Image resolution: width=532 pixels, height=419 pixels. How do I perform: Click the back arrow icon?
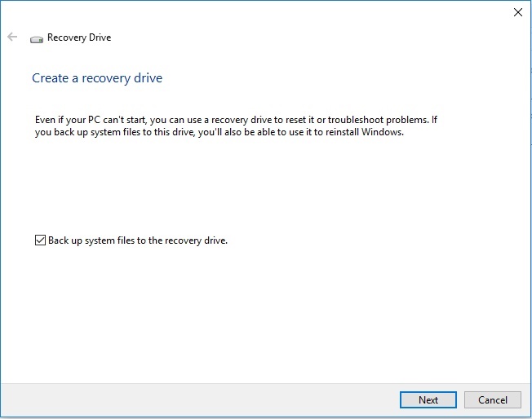click(x=12, y=37)
